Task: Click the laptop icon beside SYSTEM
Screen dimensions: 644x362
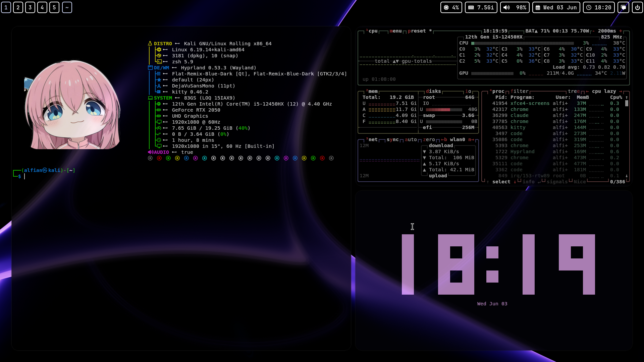Action: click(150, 98)
